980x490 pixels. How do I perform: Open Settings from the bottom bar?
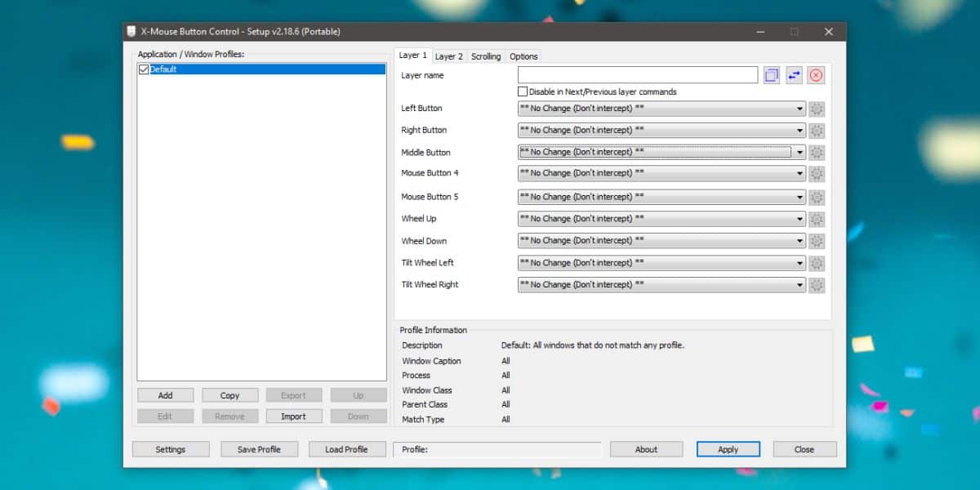(171, 449)
